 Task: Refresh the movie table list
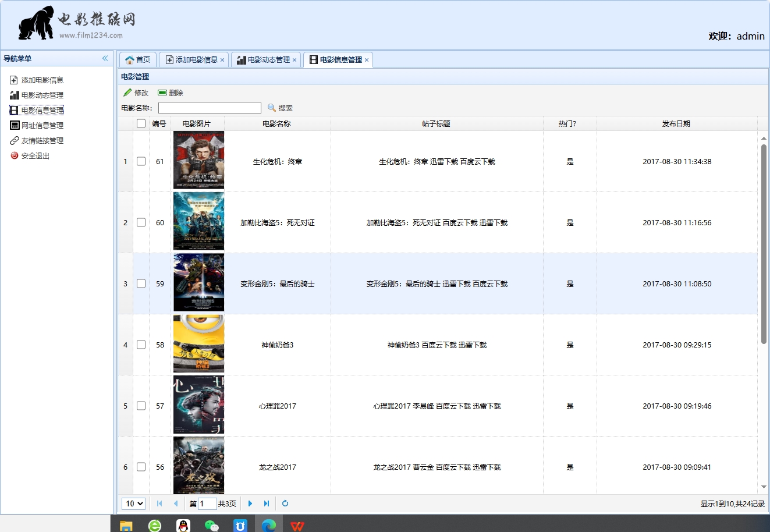285,503
